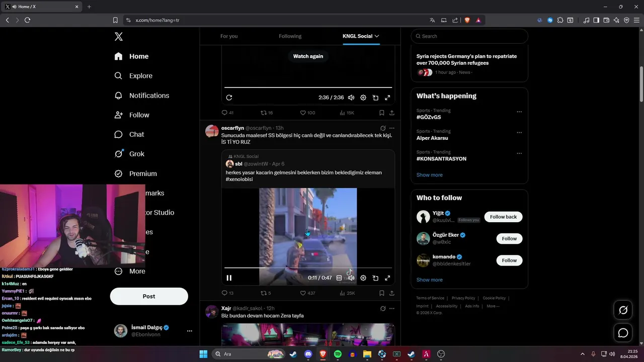The image size is (644, 362).
Task: Mute the sbl video volume
Action: (x=351, y=278)
